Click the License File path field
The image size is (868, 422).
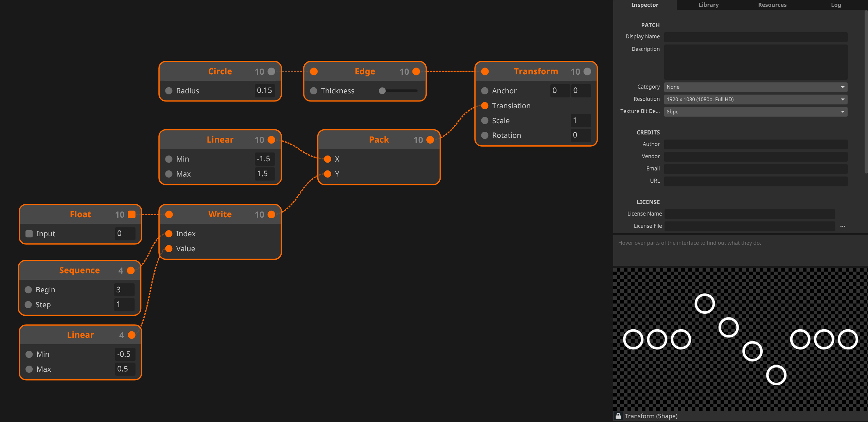tap(749, 226)
